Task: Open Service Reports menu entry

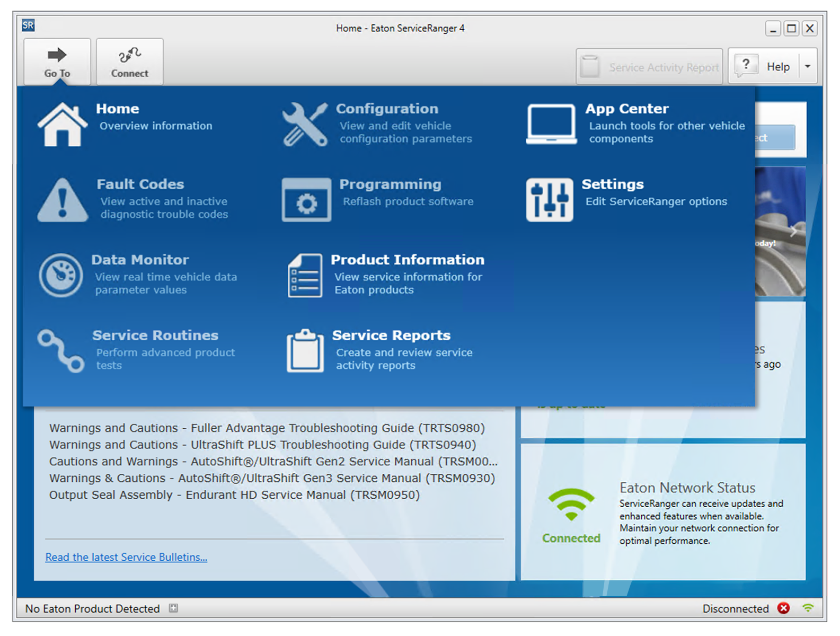Action: [x=379, y=351]
